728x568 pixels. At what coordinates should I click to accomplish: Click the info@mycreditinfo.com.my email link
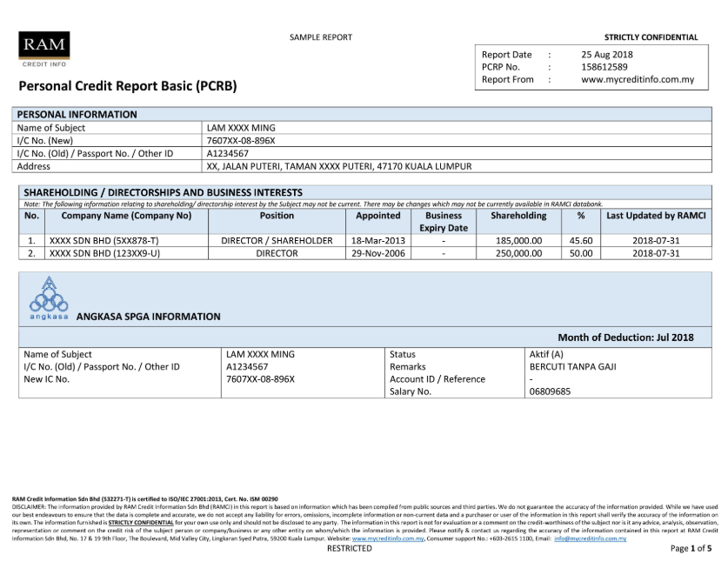pyautogui.click(x=590, y=539)
